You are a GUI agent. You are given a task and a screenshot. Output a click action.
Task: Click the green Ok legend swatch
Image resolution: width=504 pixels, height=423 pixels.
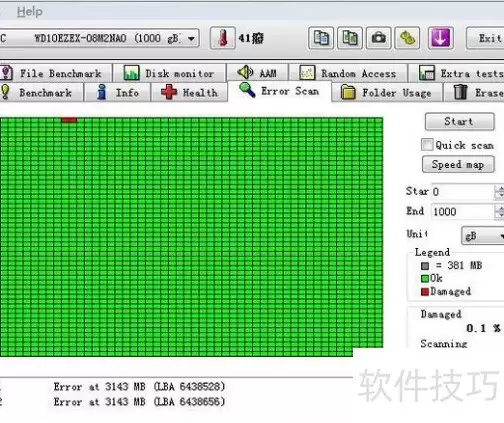425,278
